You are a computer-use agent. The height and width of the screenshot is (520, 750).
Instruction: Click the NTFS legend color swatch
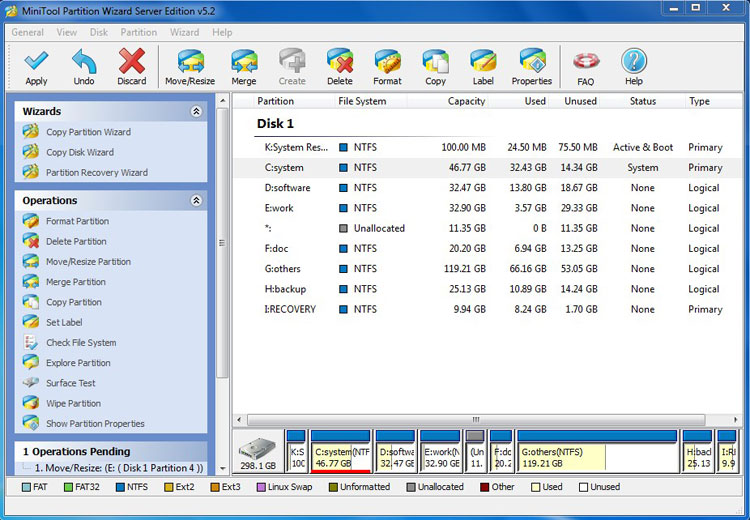click(x=120, y=487)
